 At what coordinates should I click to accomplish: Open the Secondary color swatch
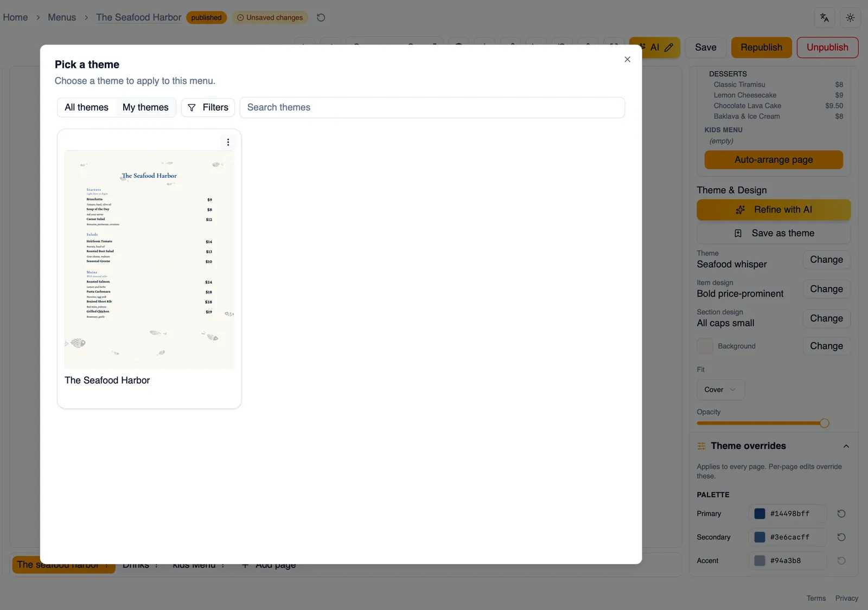point(759,537)
